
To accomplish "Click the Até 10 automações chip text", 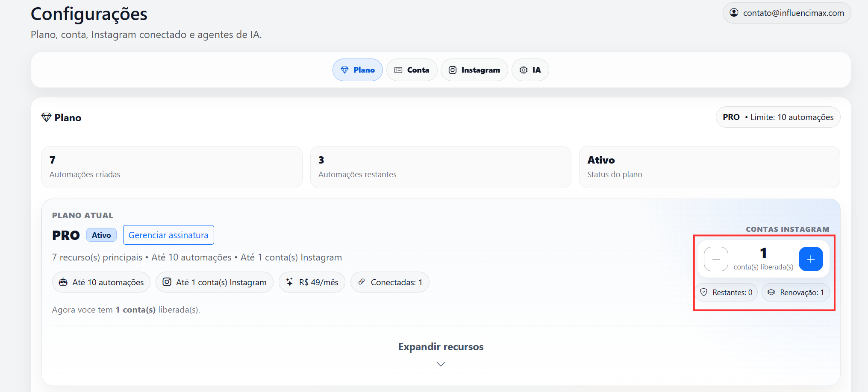I will click(108, 282).
